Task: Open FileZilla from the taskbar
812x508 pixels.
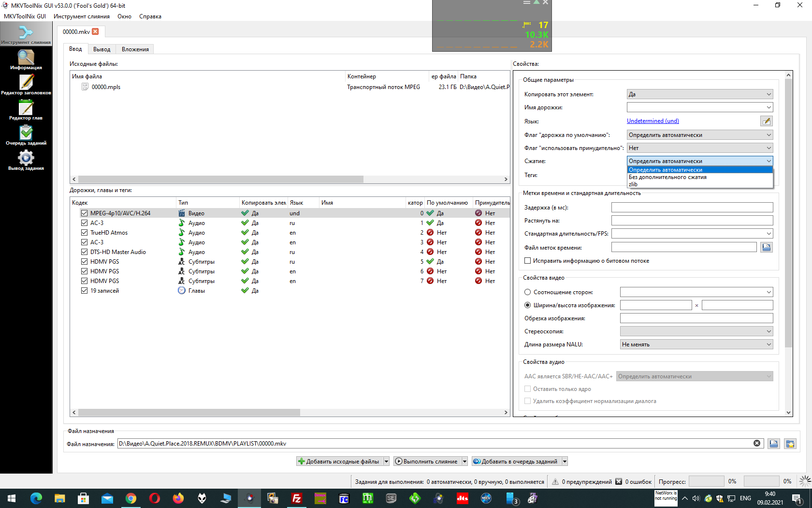Action: [x=297, y=498]
